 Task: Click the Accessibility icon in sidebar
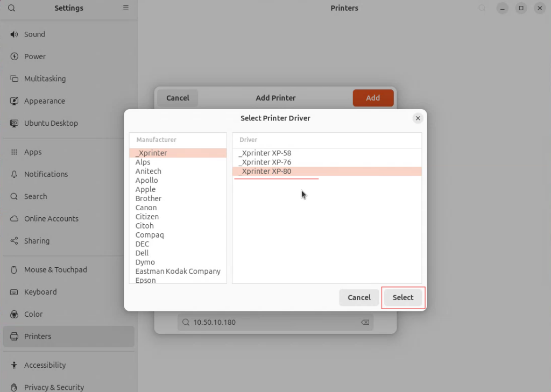pyautogui.click(x=14, y=365)
